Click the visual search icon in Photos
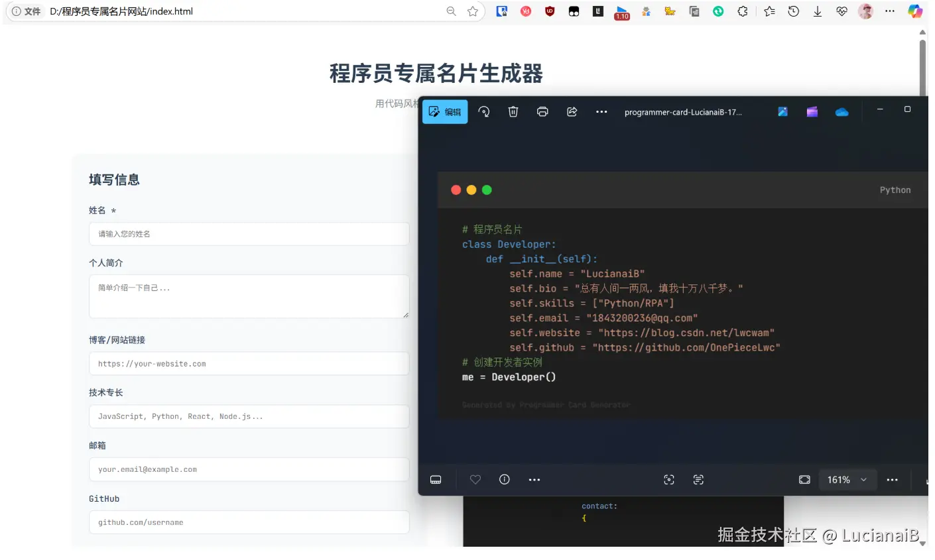 click(x=669, y=480)
